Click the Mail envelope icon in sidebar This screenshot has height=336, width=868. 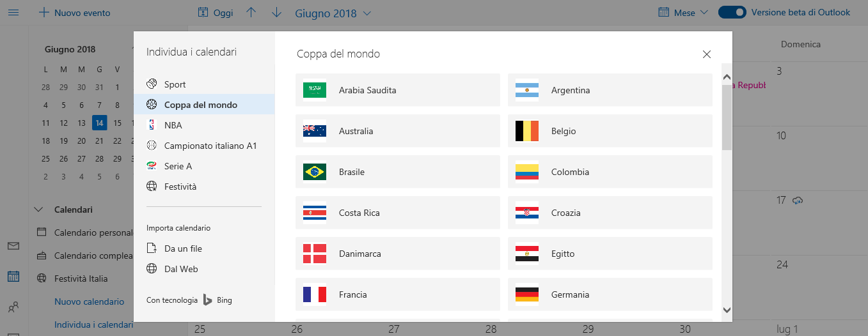click(13, 246)
